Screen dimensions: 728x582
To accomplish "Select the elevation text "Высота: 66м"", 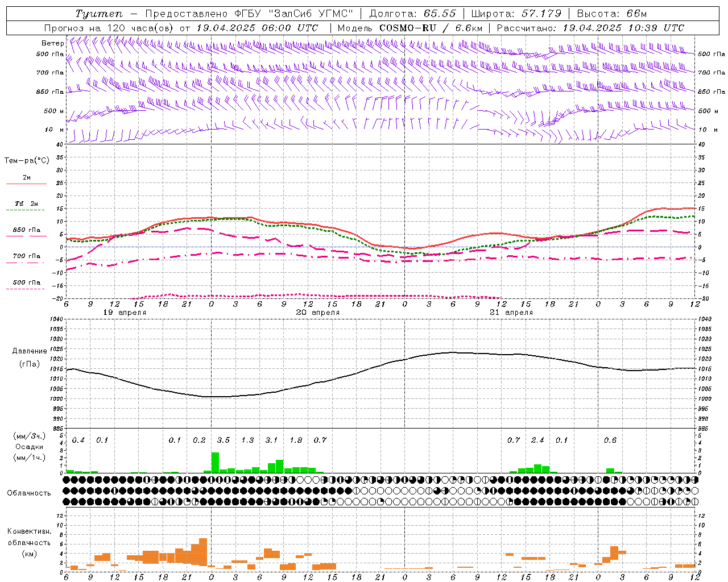I will click(612, 14).
